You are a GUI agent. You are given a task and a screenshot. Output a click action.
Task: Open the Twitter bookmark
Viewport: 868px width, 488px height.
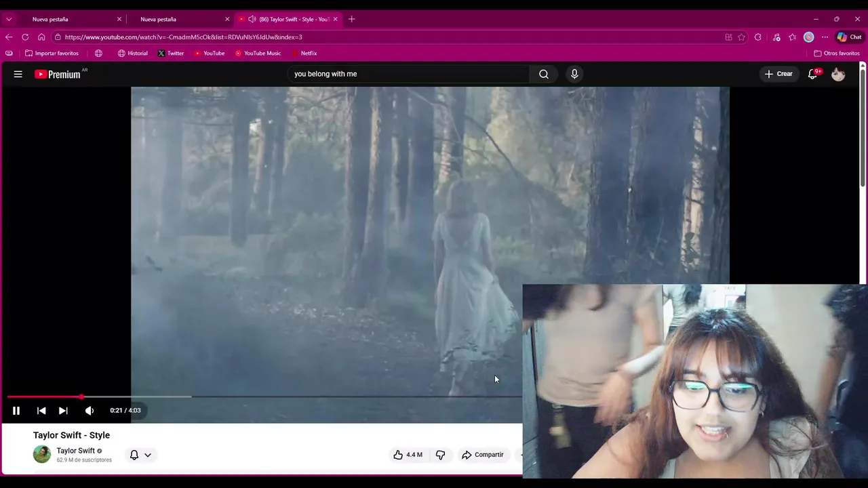pos(171,53)
